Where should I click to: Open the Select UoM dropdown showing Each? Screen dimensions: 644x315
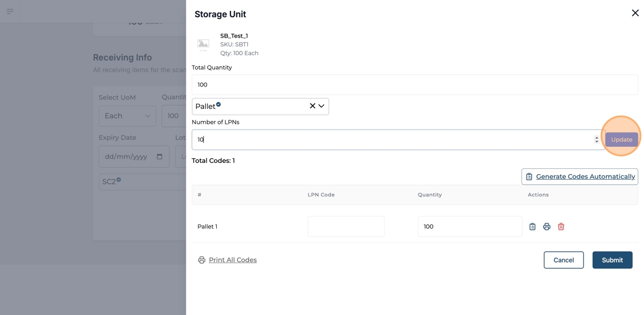[x=127, y=116]
